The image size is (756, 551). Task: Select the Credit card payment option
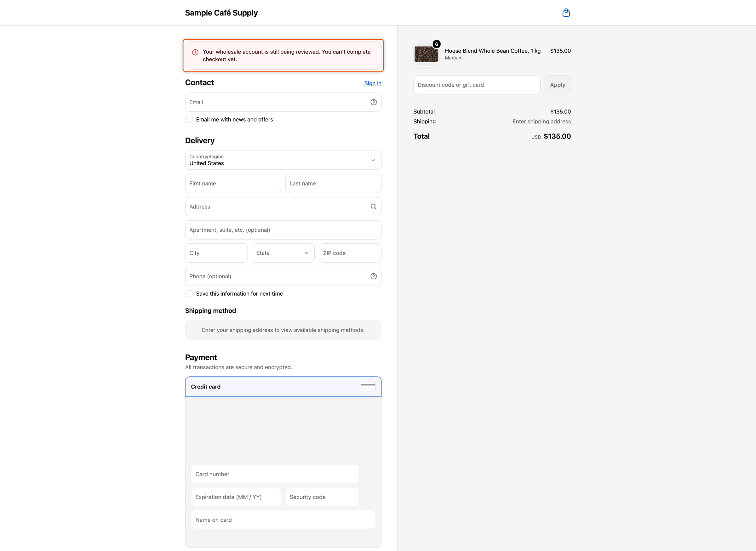click(283, 387)
